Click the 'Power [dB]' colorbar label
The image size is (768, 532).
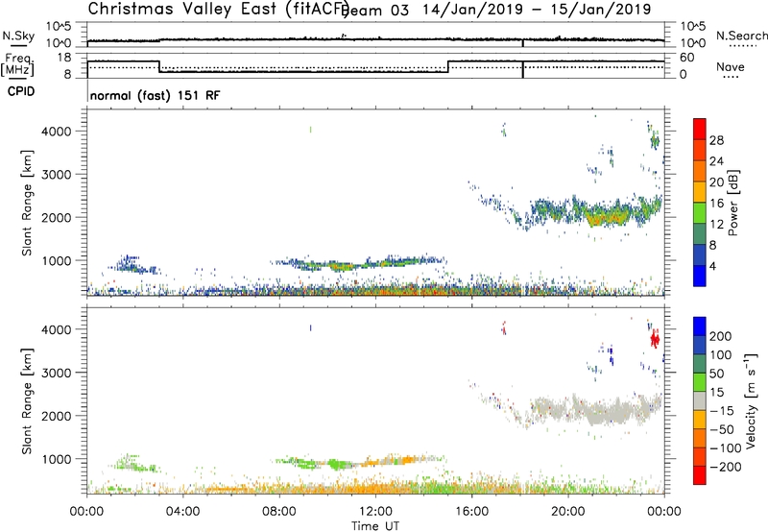[733, 203]
